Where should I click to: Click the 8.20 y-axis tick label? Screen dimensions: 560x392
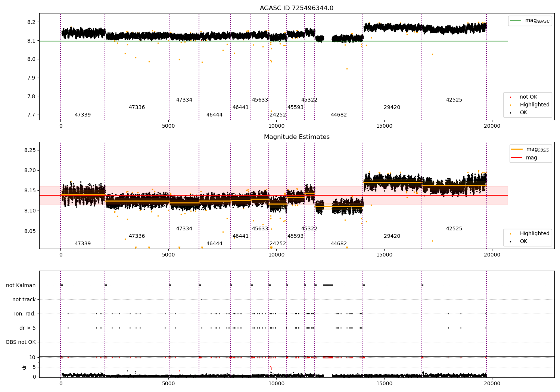click(x=30, y=170)
